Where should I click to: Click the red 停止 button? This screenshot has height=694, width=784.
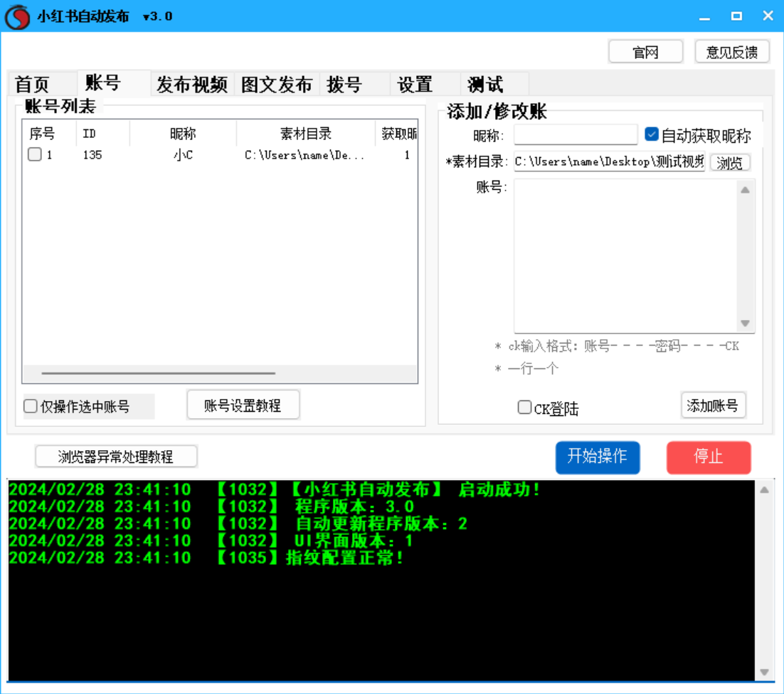point(709,457)
